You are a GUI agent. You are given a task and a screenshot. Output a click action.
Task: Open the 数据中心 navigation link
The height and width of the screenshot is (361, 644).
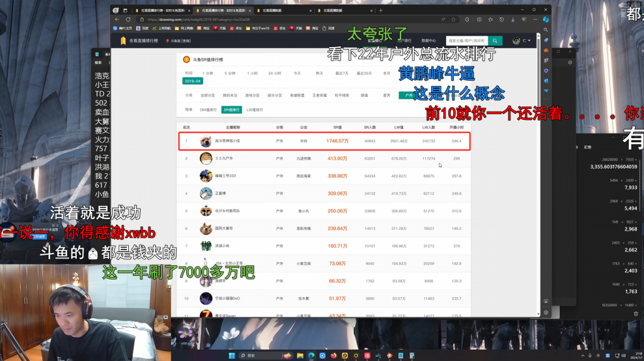[428, 41]
